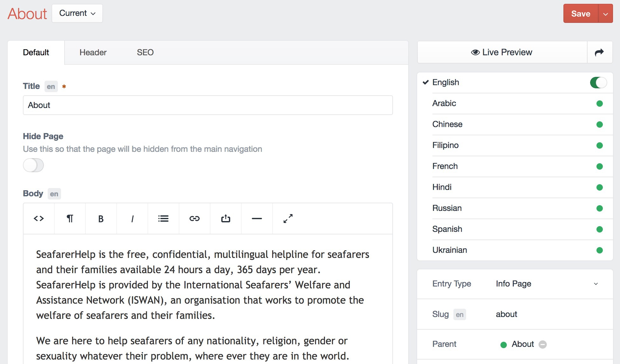
Task: Remove the About parent entry
Action: (x=543, y=344)
